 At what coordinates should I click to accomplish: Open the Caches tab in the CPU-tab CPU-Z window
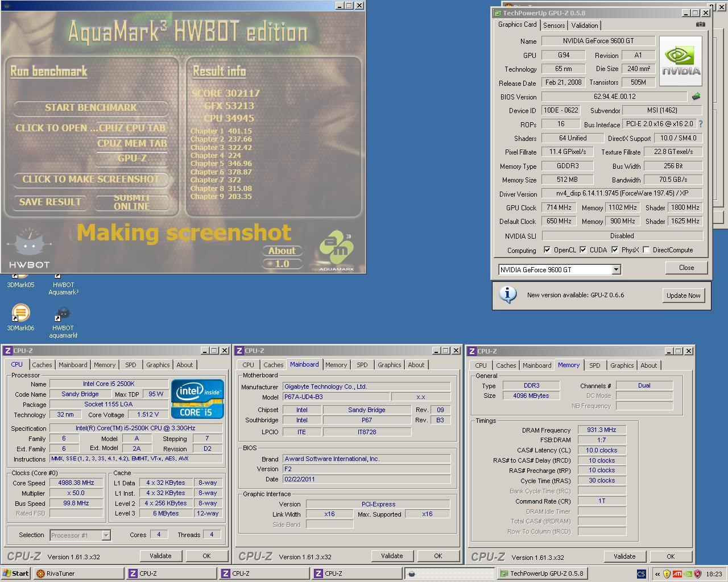[42, 365]
